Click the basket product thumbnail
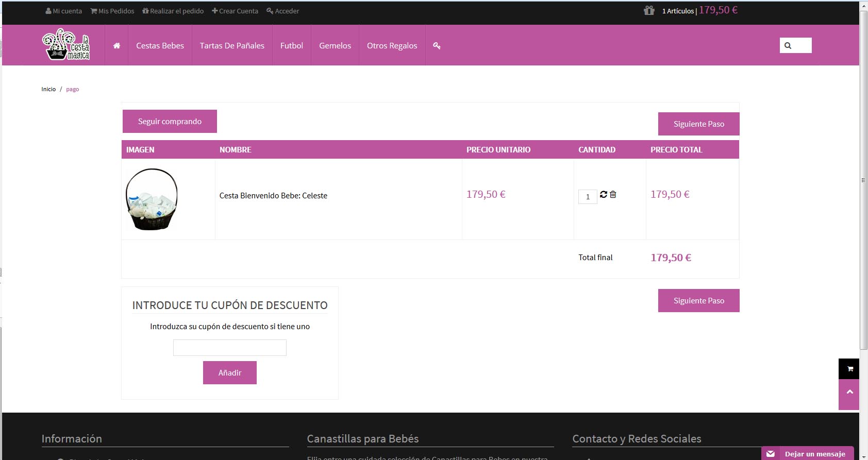This screenshot has height=460, width=868. (152, 199)
